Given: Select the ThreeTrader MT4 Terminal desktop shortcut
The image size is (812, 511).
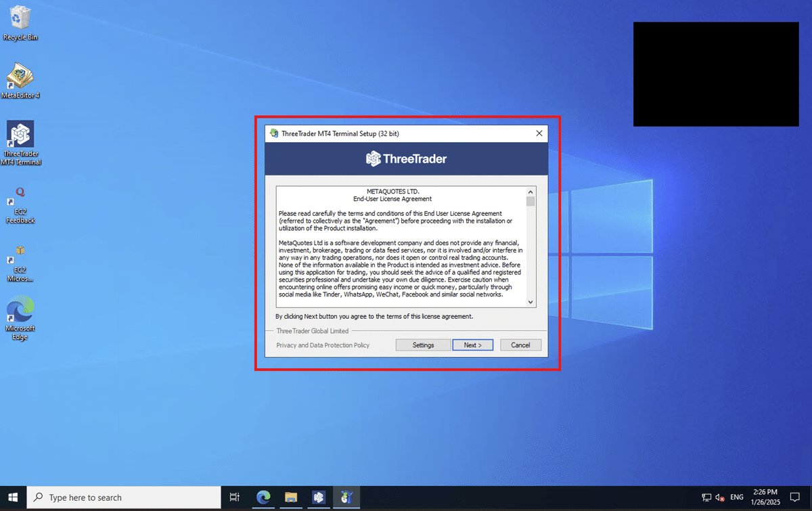Looking at the screenshot, I should [x=20, y=143].
